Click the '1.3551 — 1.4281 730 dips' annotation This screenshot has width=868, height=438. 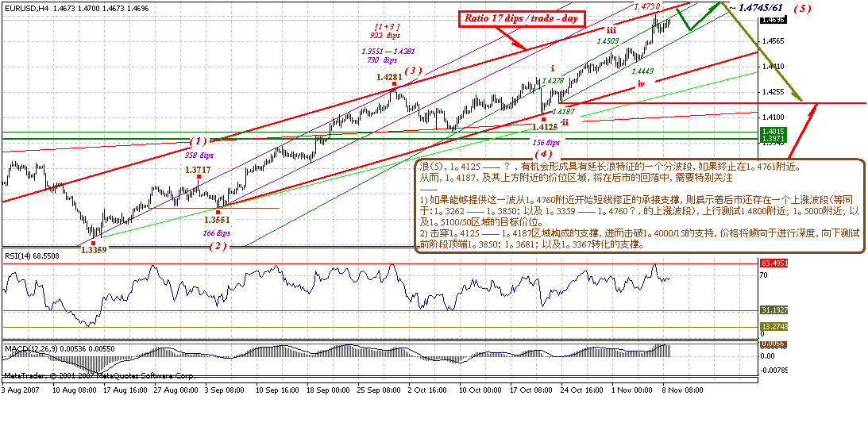click(x=388, y=56)
